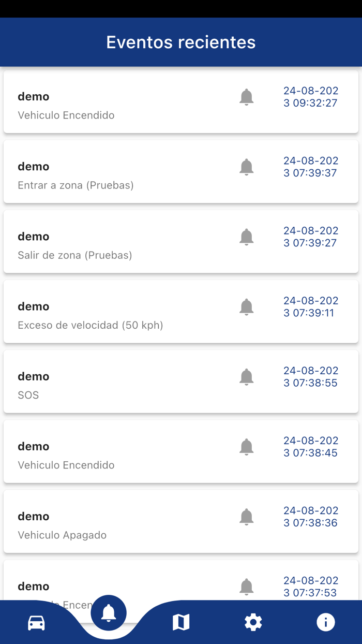Image resolution: width=362 pixels, height=644 pixels.
Task: Tap the info icon in the bottom bar
Action: [x=326, y=622]
